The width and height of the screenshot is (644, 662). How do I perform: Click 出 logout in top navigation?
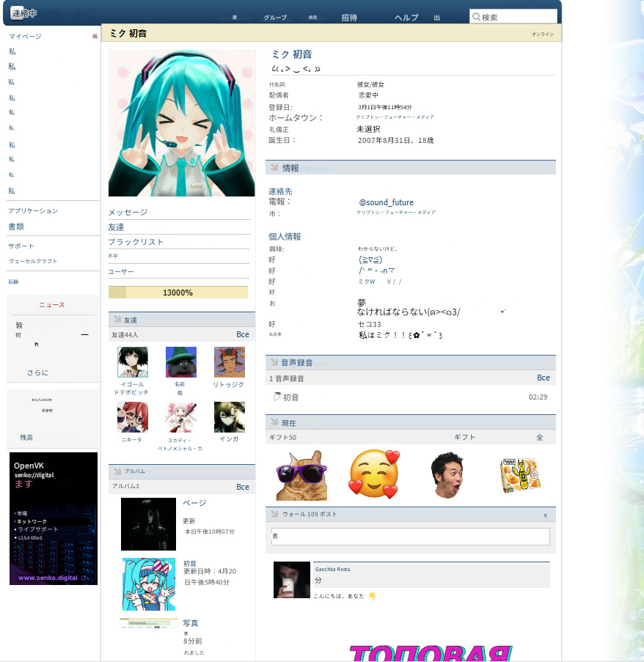click(x=436, y=18)
